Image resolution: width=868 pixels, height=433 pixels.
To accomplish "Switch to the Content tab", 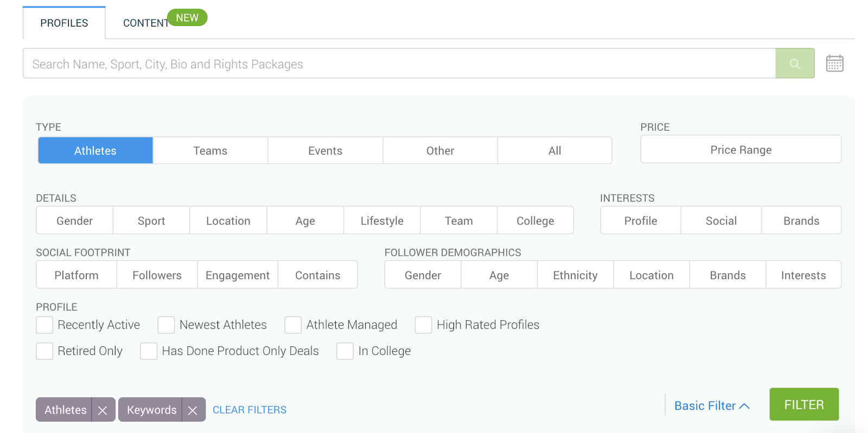I will (x=145, y=23).
